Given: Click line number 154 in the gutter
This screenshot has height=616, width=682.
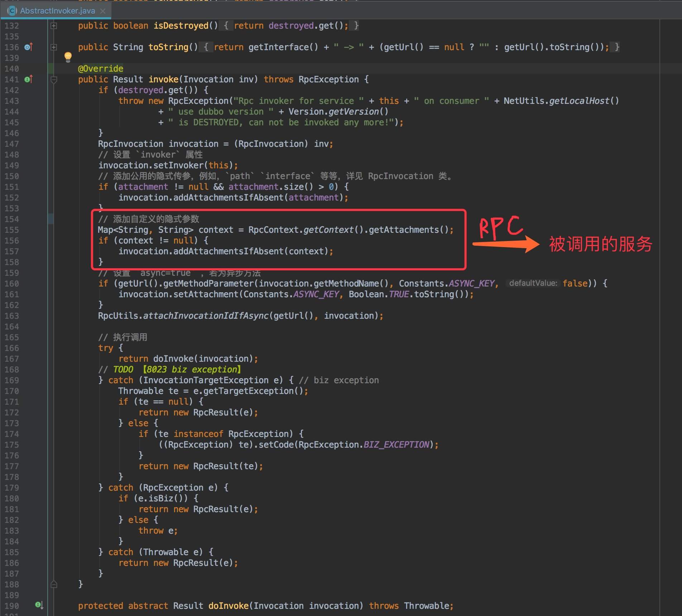Looking at the screenshot, I should (12, 219).
